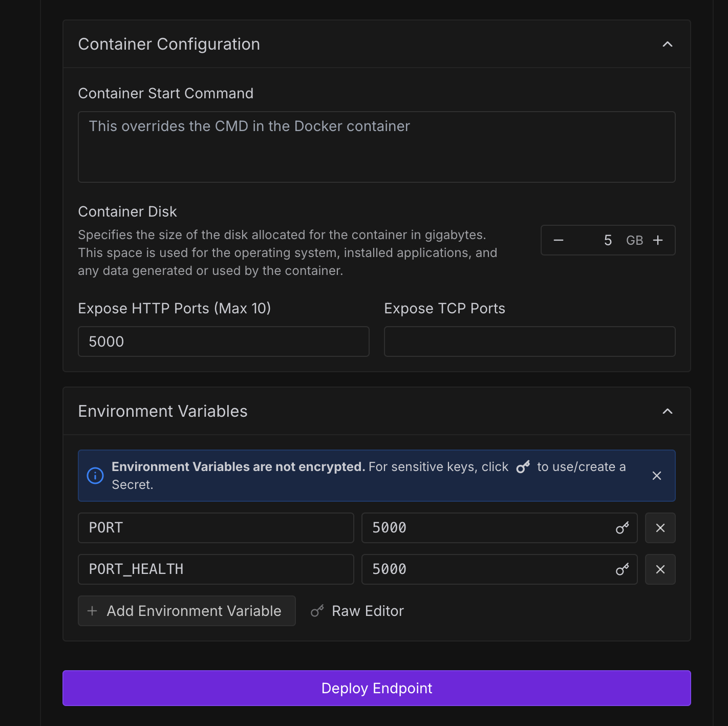The height and width of the screenshot is (726, 728).
Task: Click the secret key icon in PORT_HEALTH value field
Action: coord(622,569)
